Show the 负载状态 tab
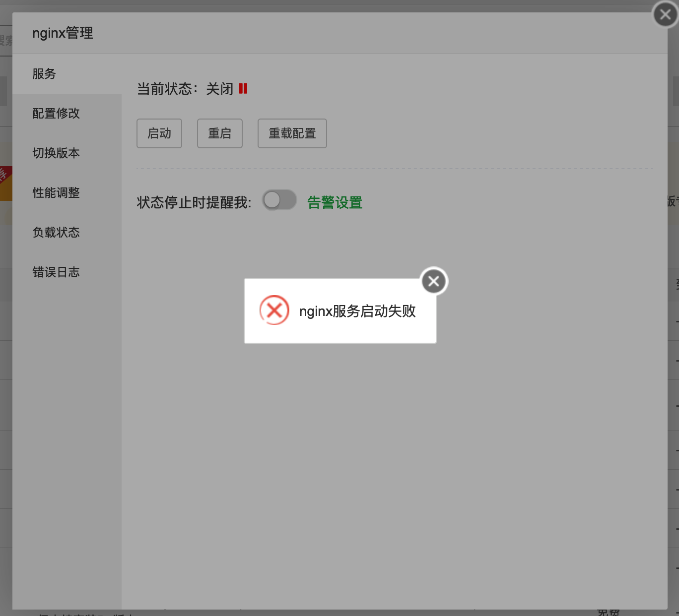The image size is (679, 616). [67, 233]
